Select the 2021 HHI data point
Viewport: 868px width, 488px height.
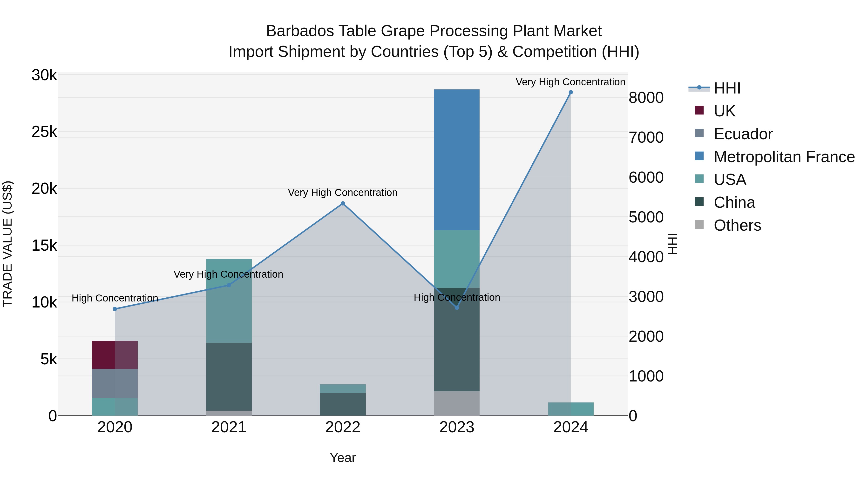[229, 285]
